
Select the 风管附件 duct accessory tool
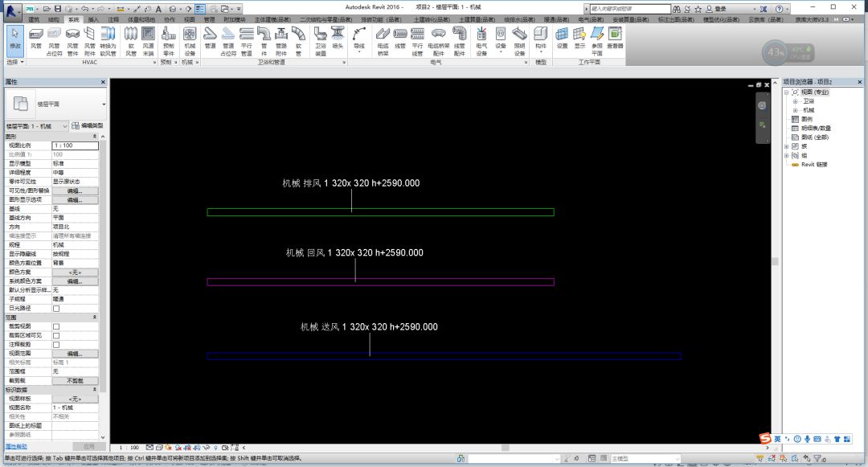tap(90, 41)
